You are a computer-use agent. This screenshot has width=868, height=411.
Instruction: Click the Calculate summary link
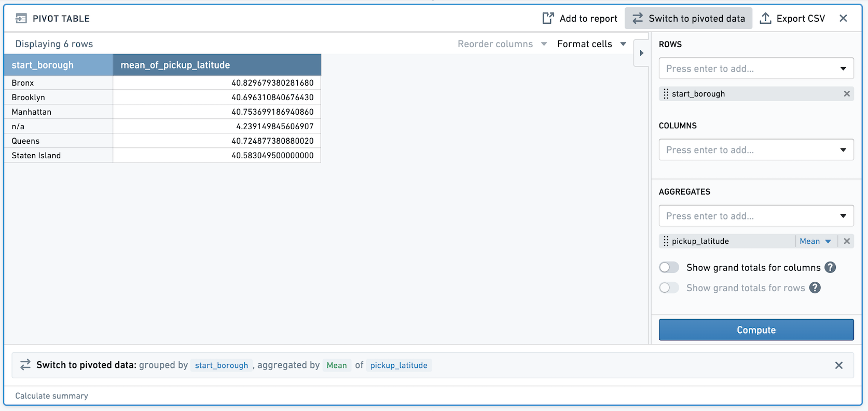tap(51, 396)
